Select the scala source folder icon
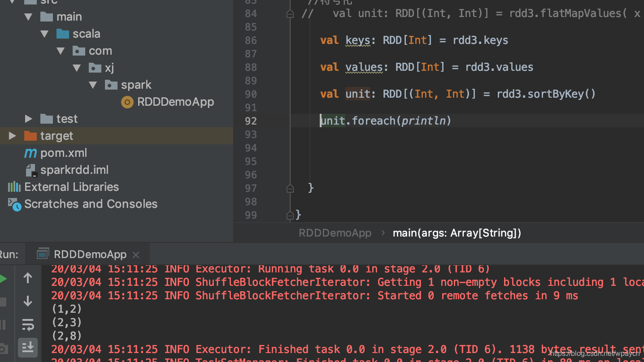Viewport: 644px width, 362px height. tap(63, 34)
